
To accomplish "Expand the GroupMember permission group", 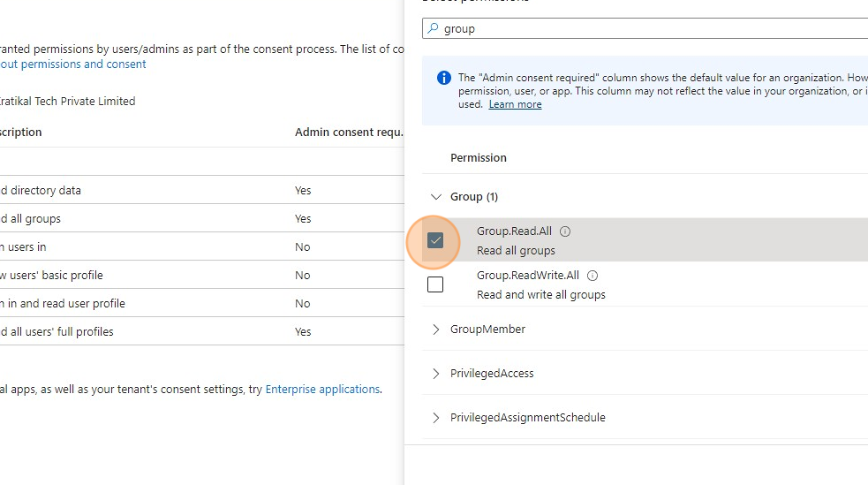I will pyautogui.click(x=435, y=330).
